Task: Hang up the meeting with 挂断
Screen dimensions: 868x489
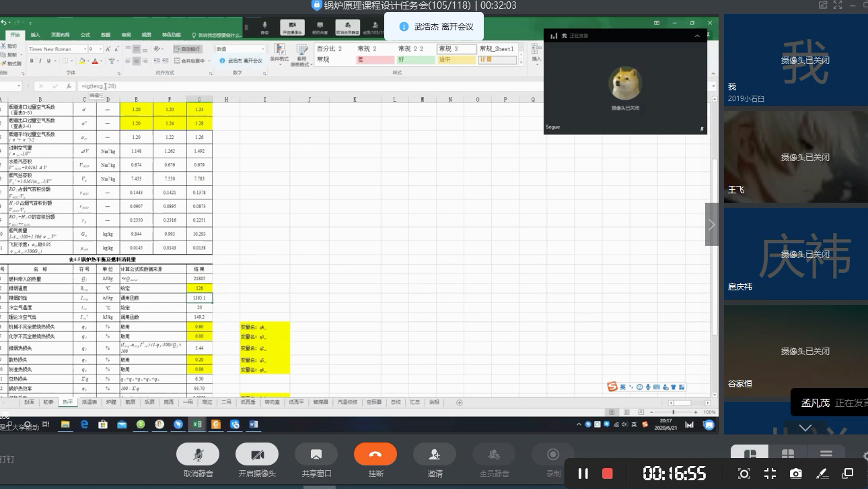Action: [375, 455]
